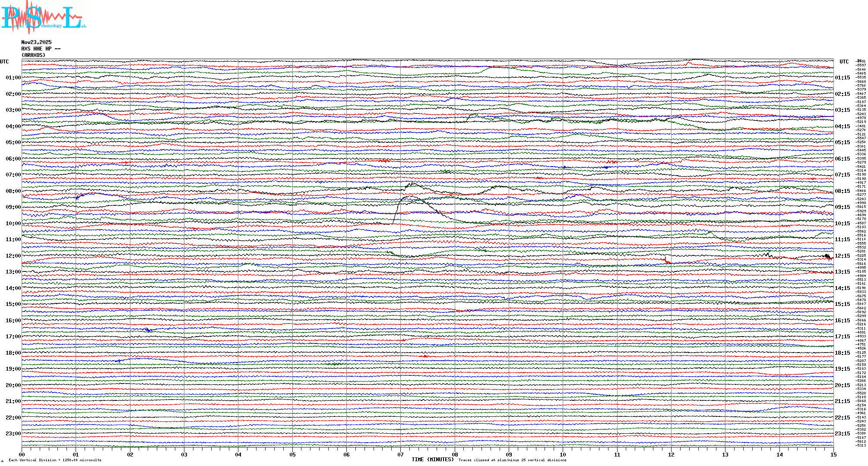Select the 23:00 hour label on left
This screenshot has width=868, height=466.
(13, 434)
